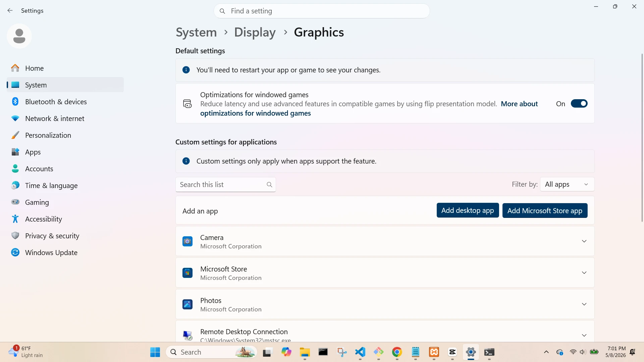This screenshot has width=644, height=362.
Task: Go to System breadcrumb
Action: click(x=196, y=32)
